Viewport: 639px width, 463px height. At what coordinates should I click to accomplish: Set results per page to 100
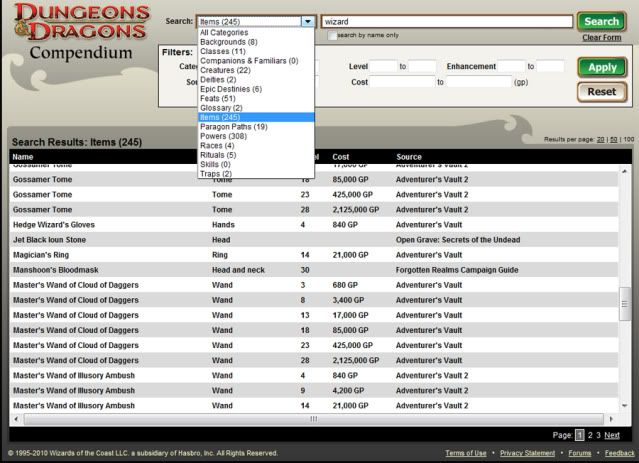pyautogui.click(x=629, y=139)
